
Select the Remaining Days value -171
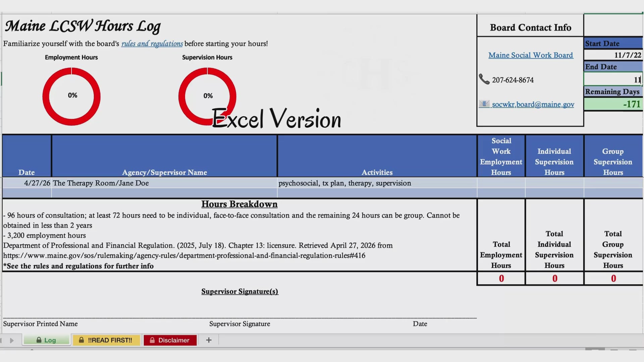[613, 104]
